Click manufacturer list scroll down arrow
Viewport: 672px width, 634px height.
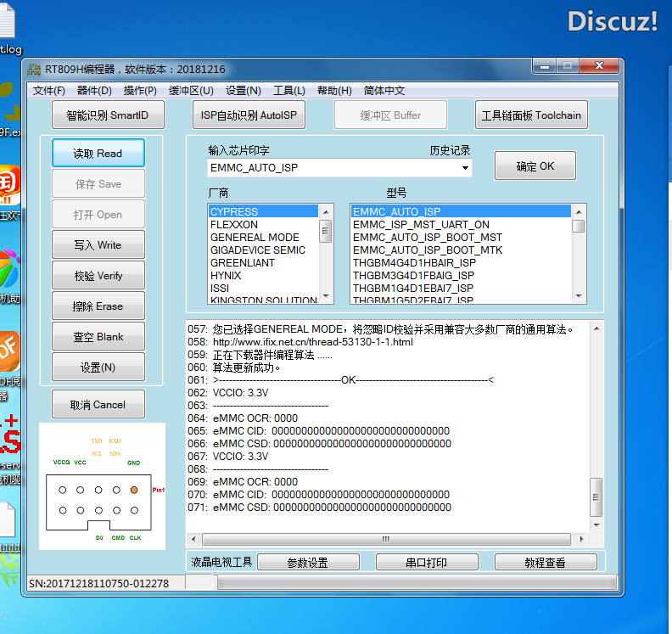326,295
